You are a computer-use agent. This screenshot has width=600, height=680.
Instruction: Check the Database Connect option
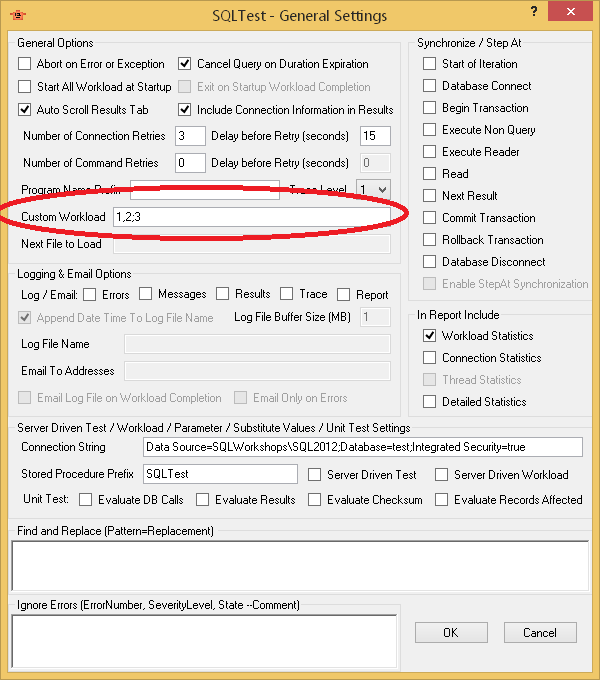[x=430, y=85]
